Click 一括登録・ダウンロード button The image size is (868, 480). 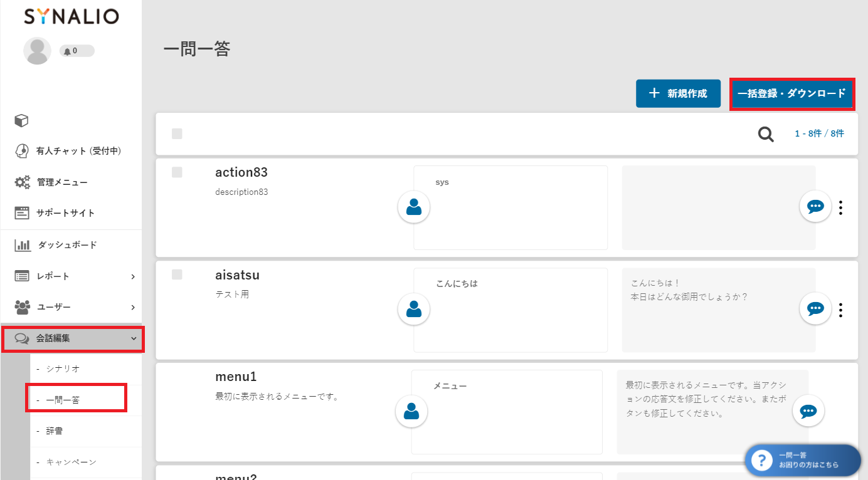[x=791, y=94]
